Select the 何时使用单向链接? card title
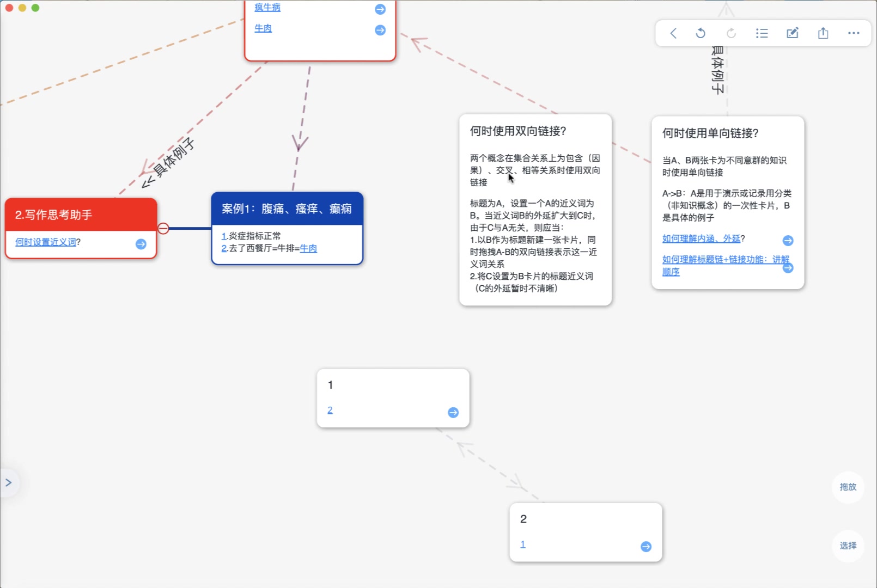877x588 pixels. (710, 133)
